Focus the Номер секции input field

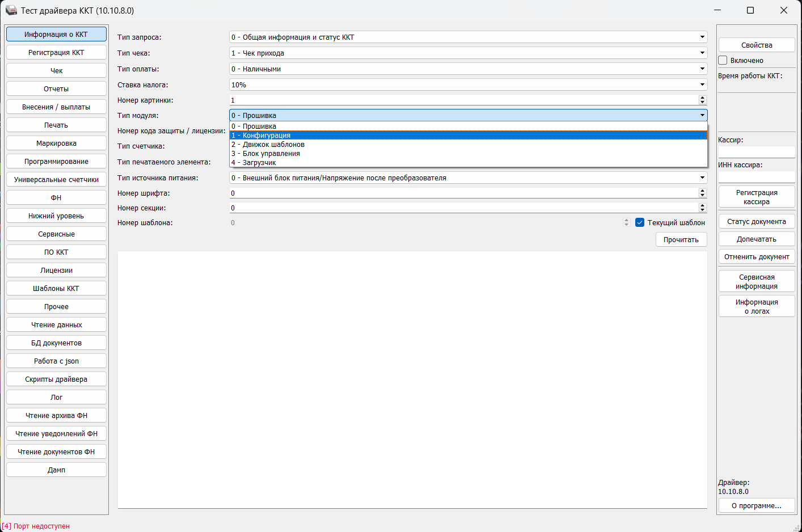click(x=463, y=208)
